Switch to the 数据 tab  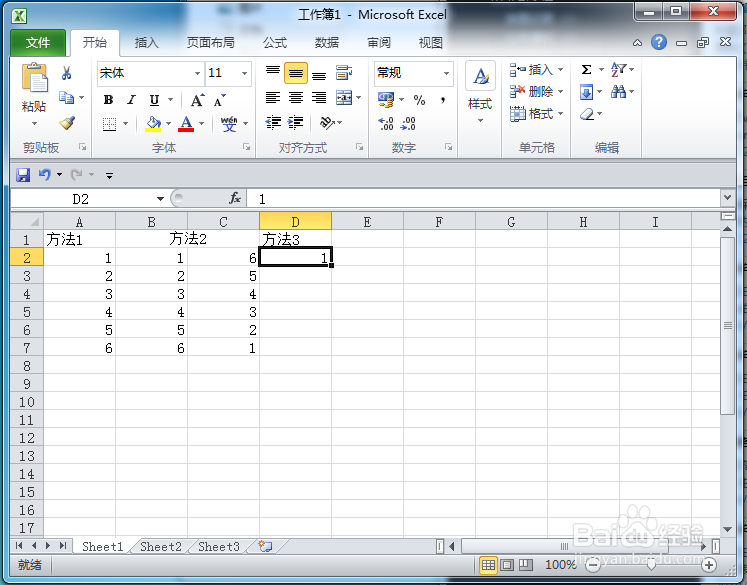327,43
